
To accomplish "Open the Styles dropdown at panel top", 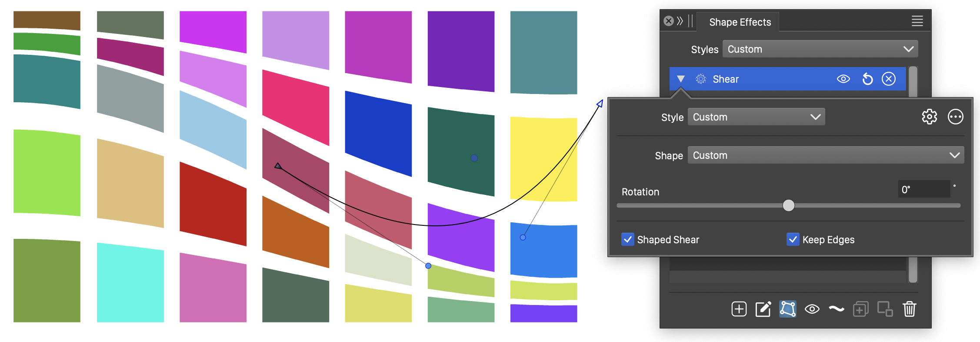I will [820, 49].
